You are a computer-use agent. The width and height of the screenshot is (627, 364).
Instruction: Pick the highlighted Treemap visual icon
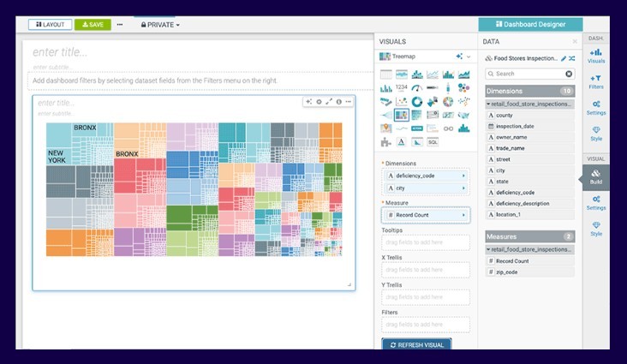(402, 116)
